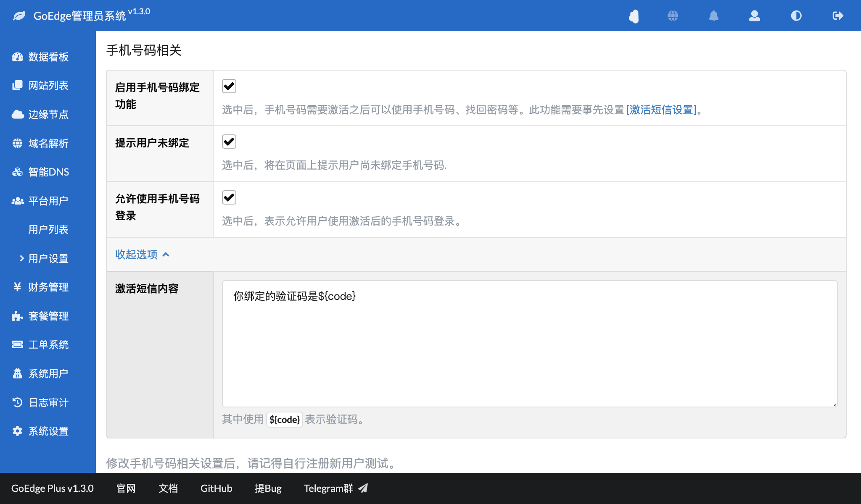Open 工单系统 menu item
The image size is (861, 504).
tap(48, 344)
